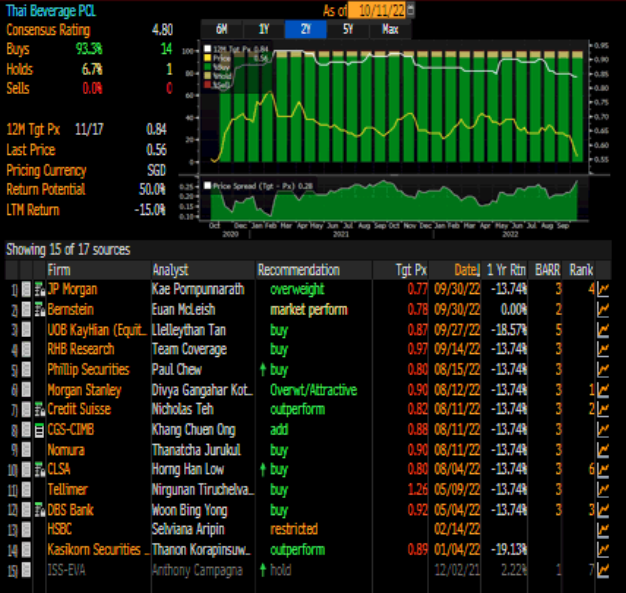Click Thai Beverage PCL security title
The width and height of the screenshot is (626, 593).
[51, 11]
